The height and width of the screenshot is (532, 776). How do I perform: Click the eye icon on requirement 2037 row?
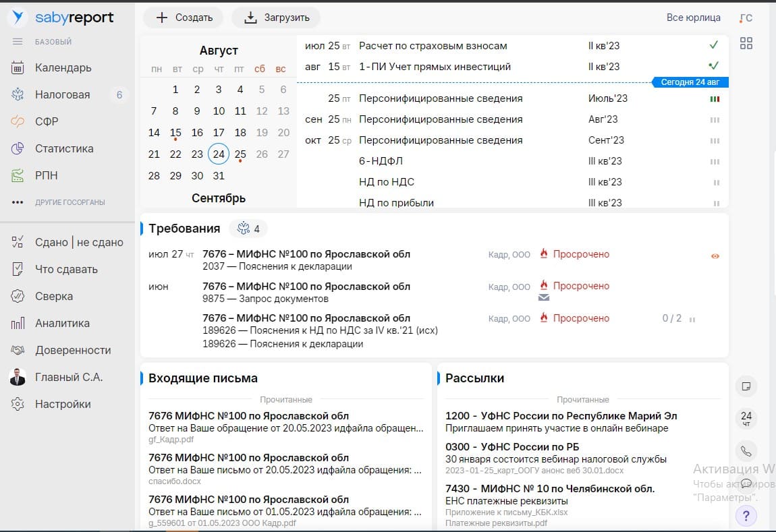(715, 256)
